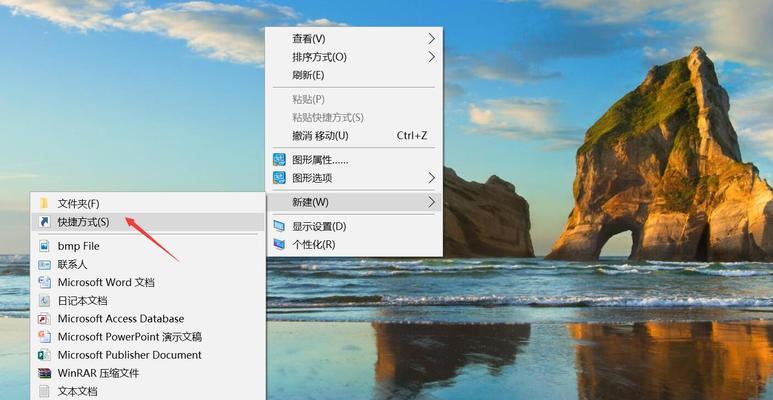Click the folder icon beside 文件夹(F)

44,203
